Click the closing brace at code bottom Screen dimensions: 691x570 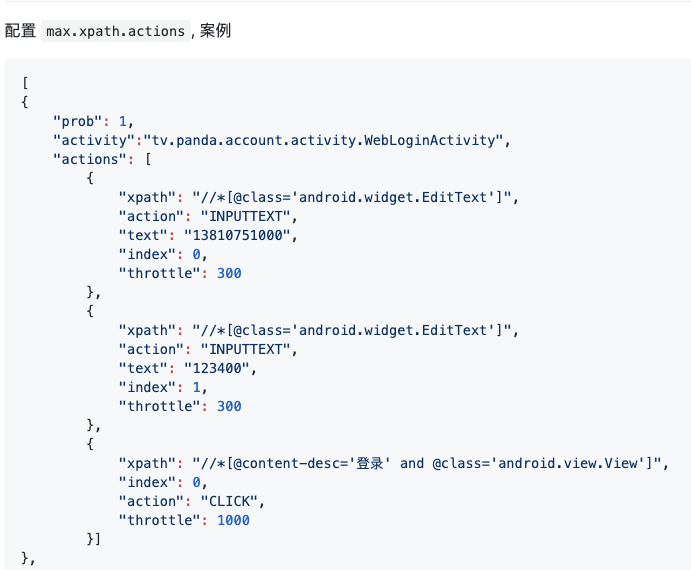coord(25,558)
